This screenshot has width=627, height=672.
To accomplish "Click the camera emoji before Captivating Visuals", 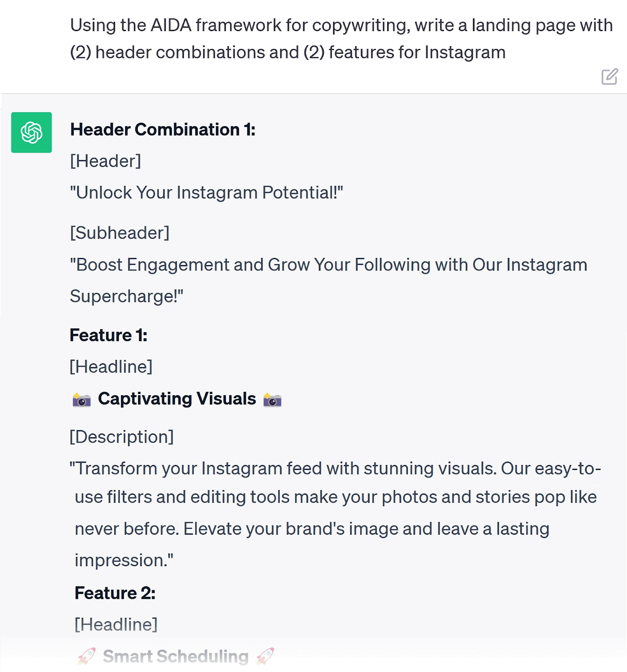I will point(81,399).
